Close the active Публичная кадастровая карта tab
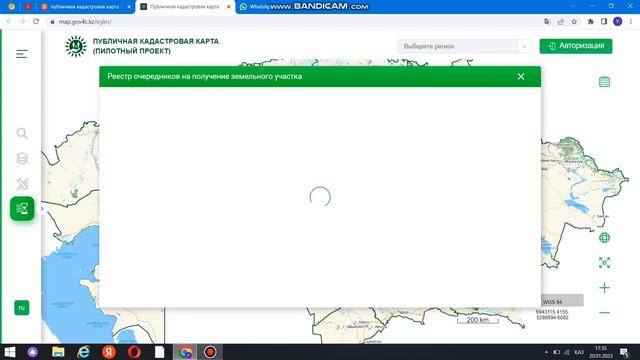This screenshot has width=640, height=360. click(x=229, y=7)
